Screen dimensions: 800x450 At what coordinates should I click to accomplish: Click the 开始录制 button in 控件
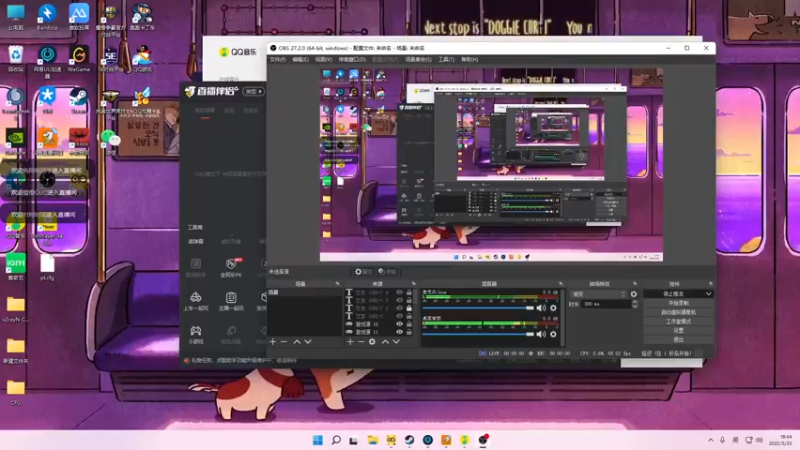(x=678, y=303)
